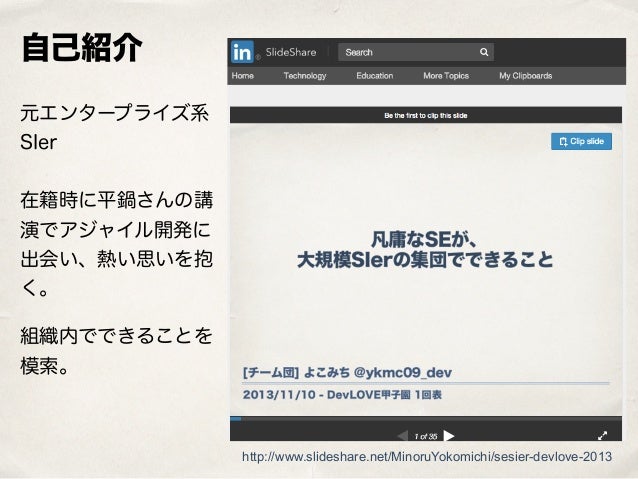
Task: Click the magnifier search icon
Action: click(484, 52)
